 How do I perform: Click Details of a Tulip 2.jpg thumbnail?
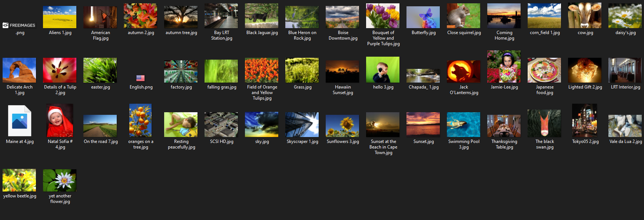pos(60,70)
